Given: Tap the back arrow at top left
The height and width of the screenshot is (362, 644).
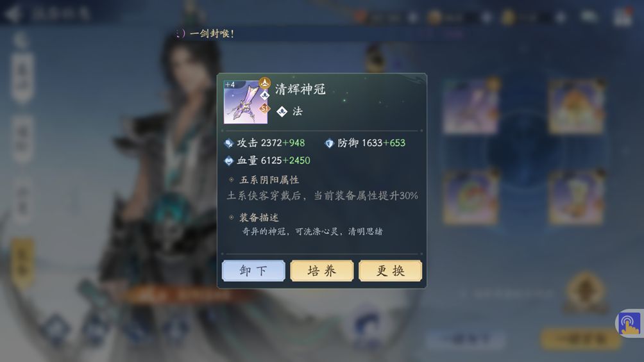Looking at the screenshot, I should 13,13.
